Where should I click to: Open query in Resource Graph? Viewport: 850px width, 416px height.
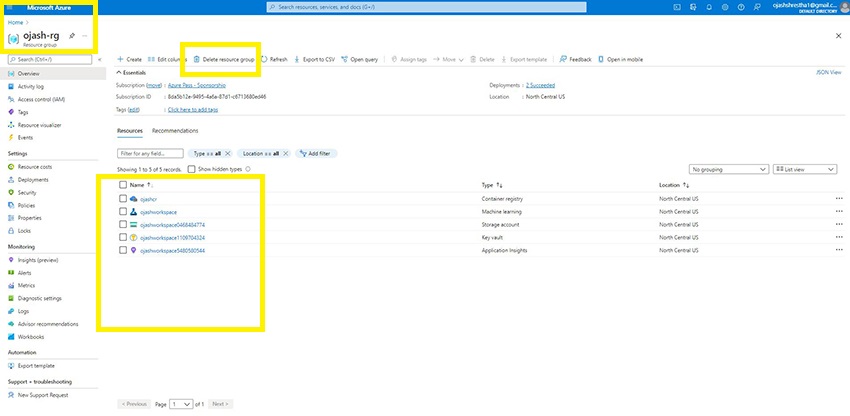[359, 59]
